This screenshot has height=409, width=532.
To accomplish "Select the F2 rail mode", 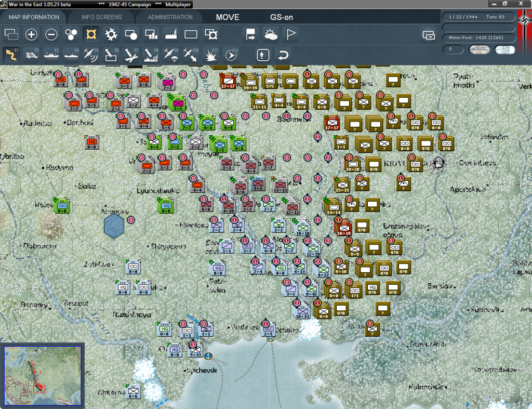I will (32, 55).
